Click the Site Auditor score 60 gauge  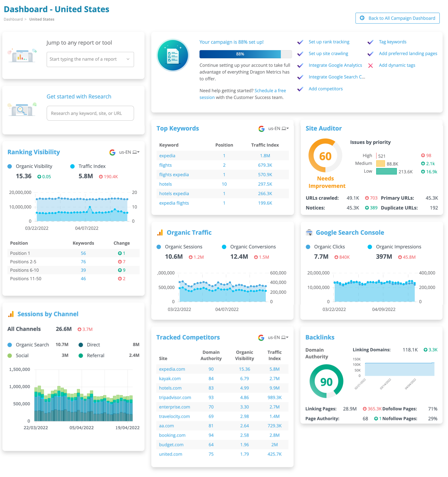click(325, 156)
